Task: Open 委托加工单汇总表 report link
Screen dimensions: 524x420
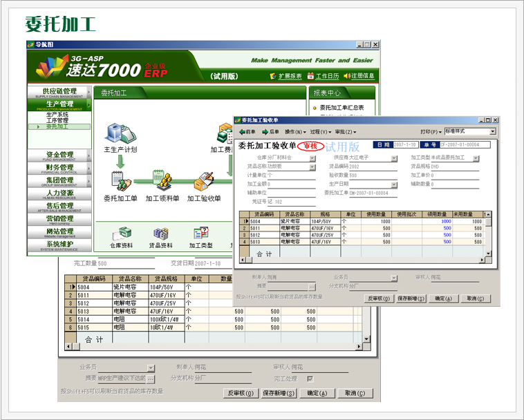Action: pyautogui.click(x=341, y=108)
